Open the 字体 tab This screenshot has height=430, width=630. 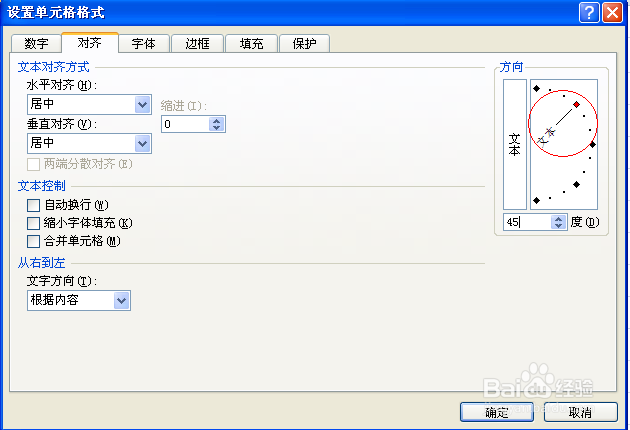144,43
